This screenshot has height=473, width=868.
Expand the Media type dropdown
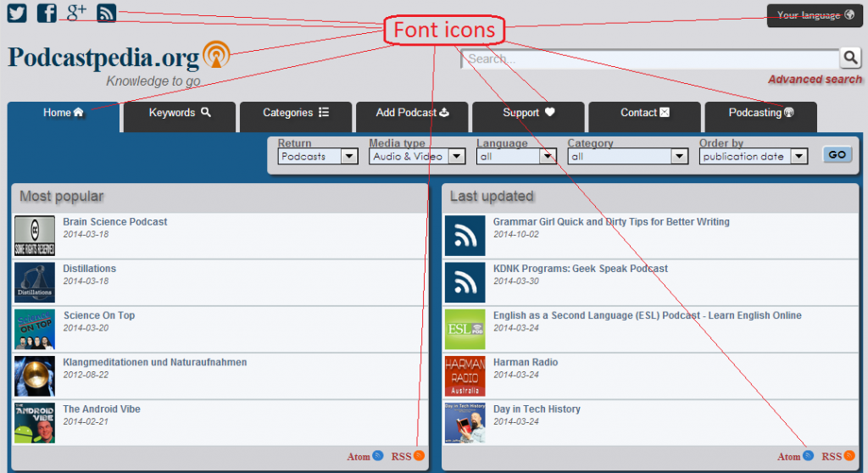tap(418, 156)
